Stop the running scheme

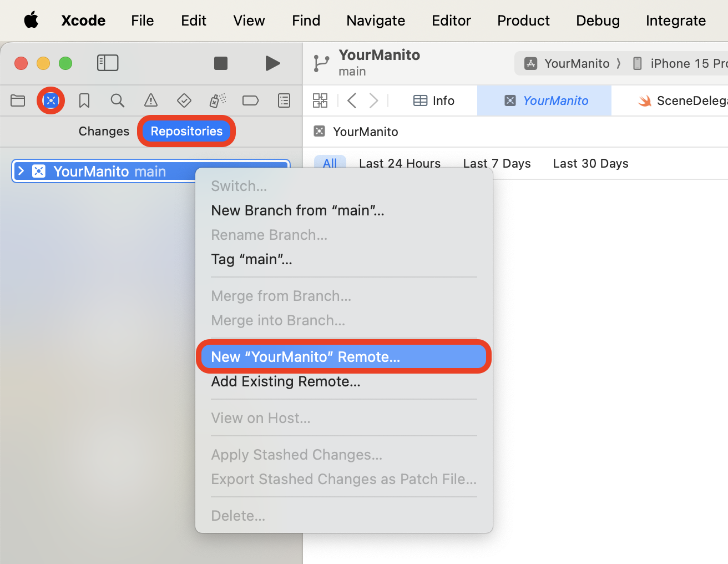coord(221,63)
